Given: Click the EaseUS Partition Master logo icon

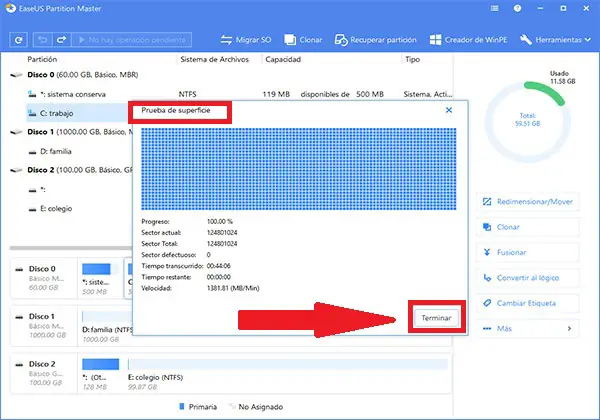Looking at the screenshot, I should [11, 8].
